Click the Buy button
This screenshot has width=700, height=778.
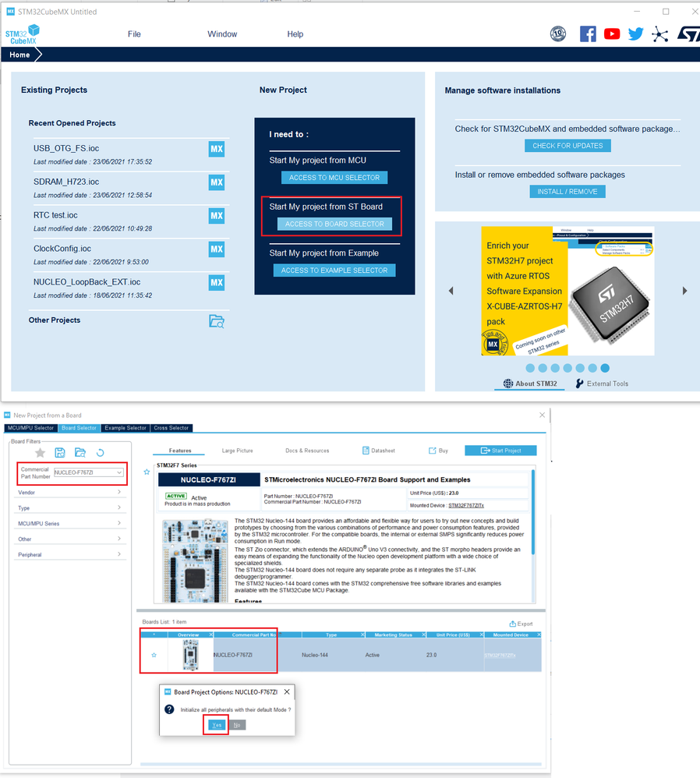click(439, 451)
